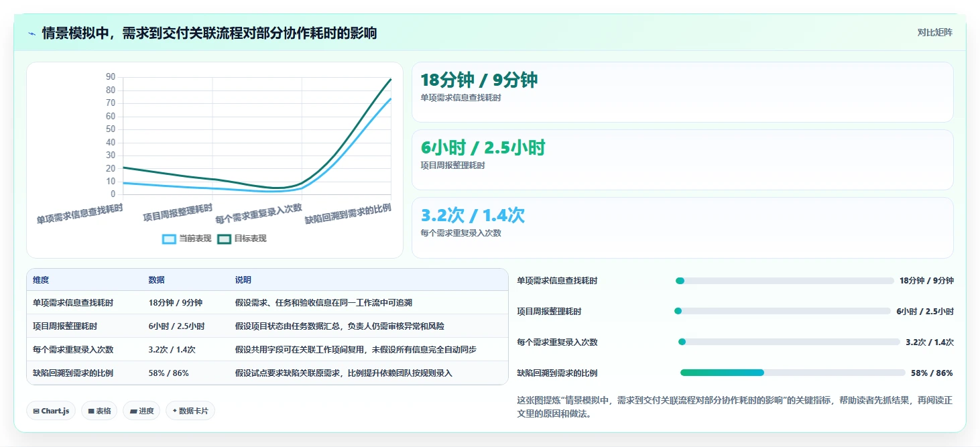Select table cell 缺陷回溯到需求的比例
The width and height of the screenshot is (980, 447).
tap(73, 373)
